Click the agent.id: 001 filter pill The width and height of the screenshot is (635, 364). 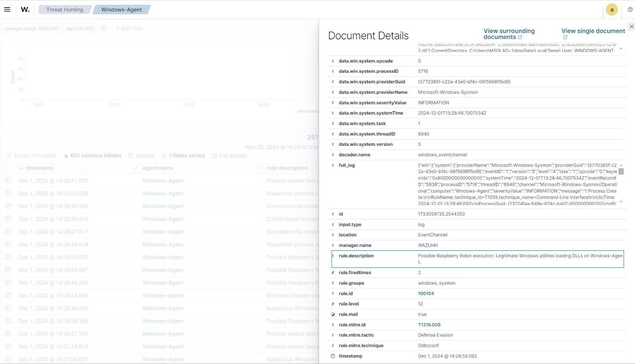pyautogui.click(x=79, y=29)
